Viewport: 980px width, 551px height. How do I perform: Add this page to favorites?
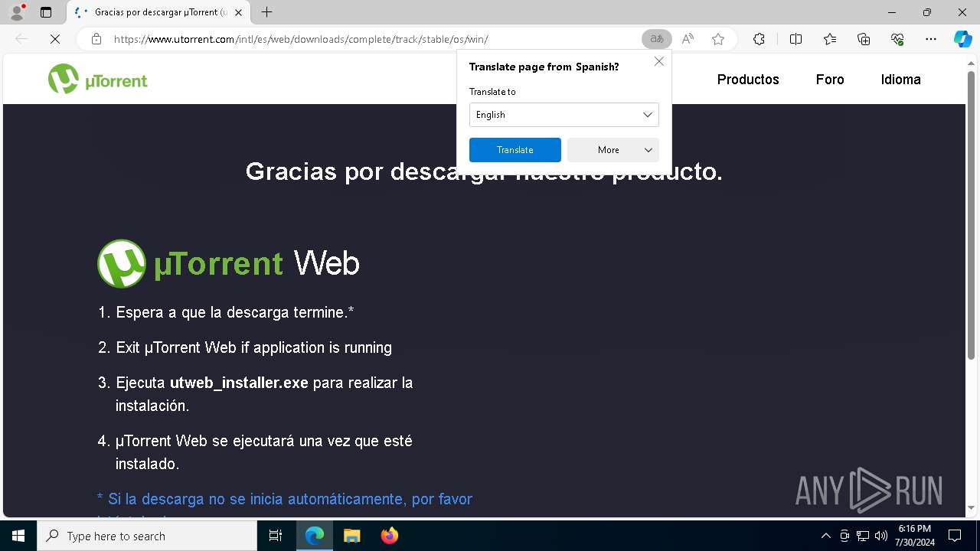718,39
